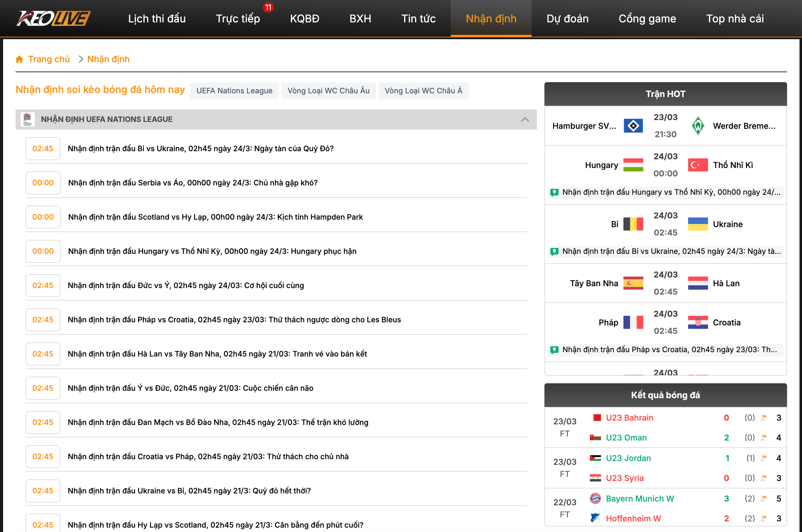Open the Lịch thi đấu menu
802x532 pixels.
pos(157,19)
